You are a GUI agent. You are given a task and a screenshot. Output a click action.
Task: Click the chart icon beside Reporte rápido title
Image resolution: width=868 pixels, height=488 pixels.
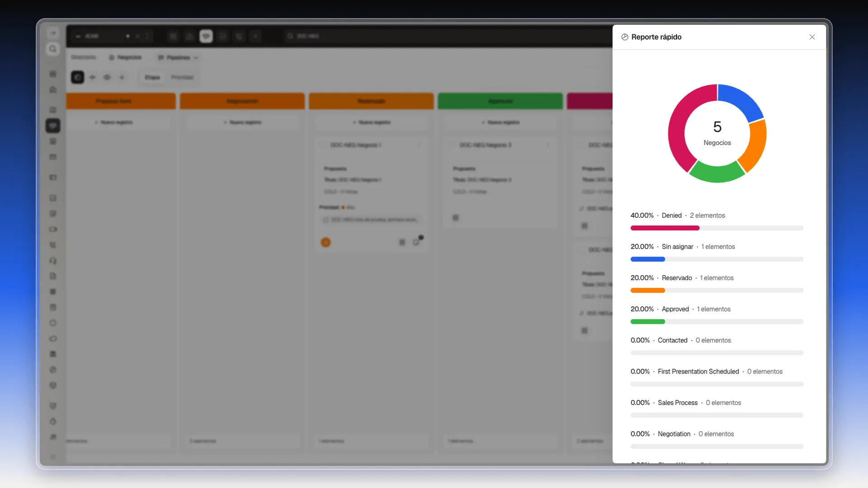point(625,37)
